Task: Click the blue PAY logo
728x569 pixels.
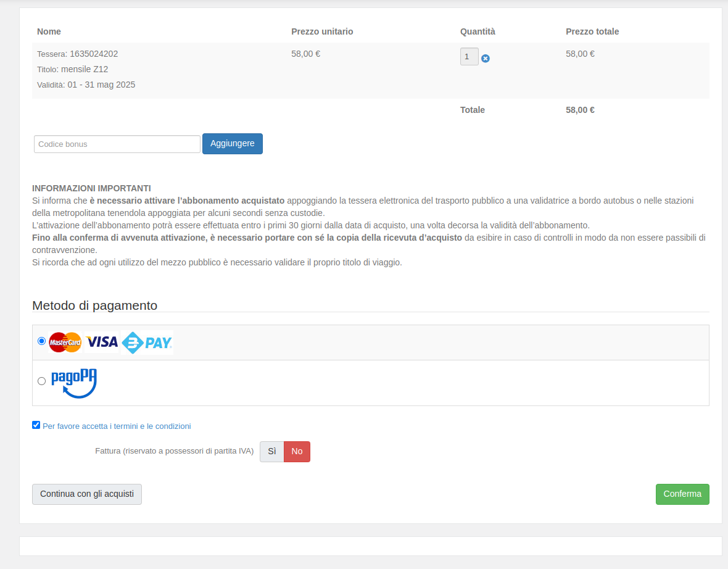Action: 147,343
